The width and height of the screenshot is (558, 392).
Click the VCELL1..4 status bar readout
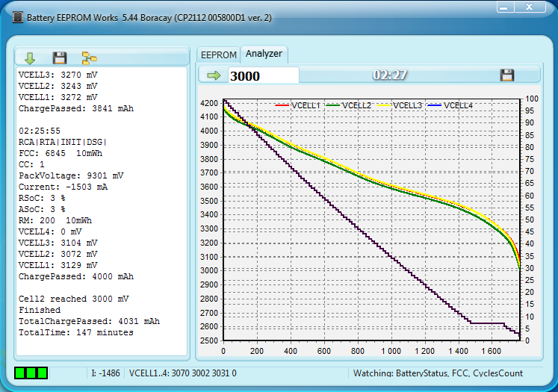pyautogui.click(x=183, y=373)
